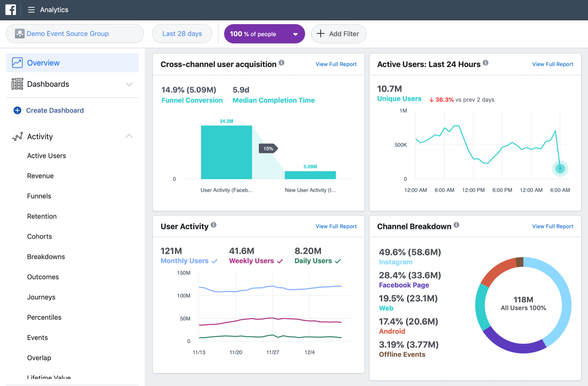Open the 100% of people dropdown
588x386 pixels.
[x=295, y=34]
